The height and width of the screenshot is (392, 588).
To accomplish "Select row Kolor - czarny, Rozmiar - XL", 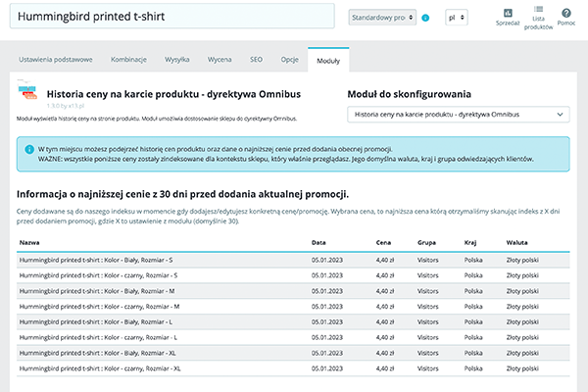I will (293, 368).
